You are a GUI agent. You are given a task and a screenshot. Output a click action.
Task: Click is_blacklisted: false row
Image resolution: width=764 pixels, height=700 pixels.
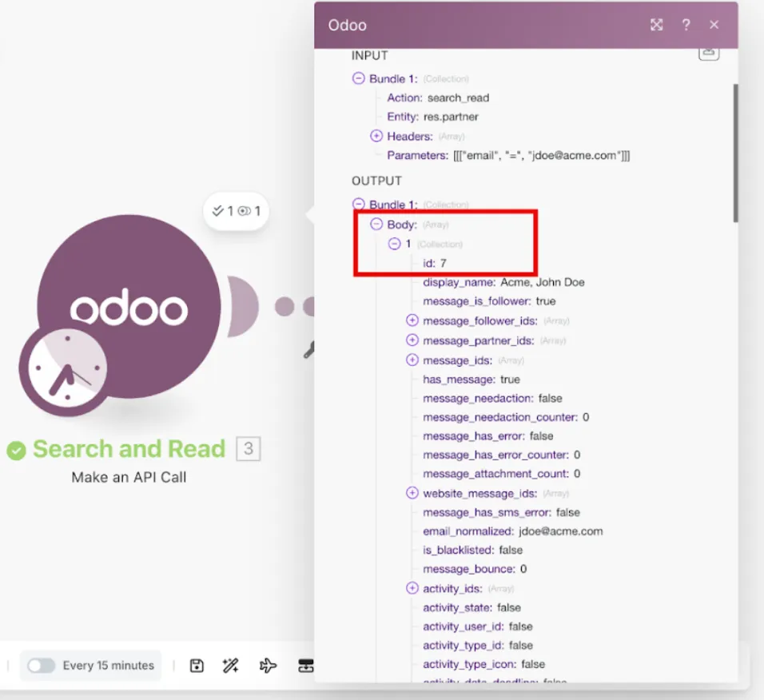point(472,551)
